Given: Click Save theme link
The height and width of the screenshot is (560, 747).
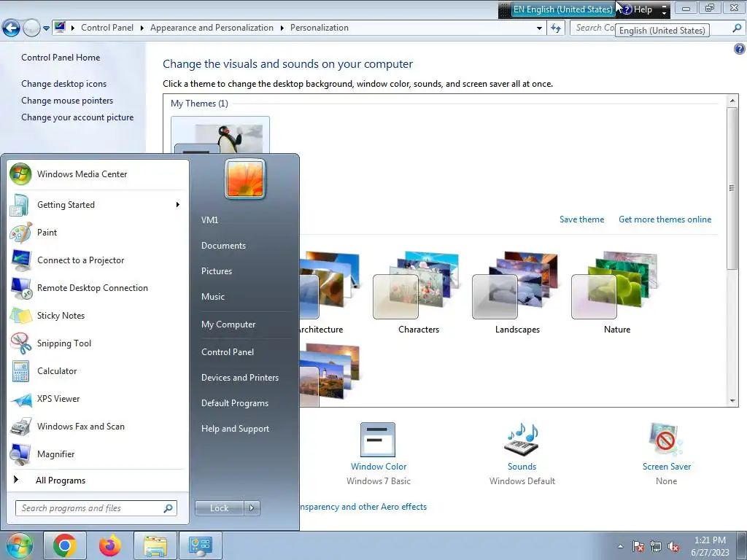Looking at the screenshot, I should tap(581, 219).
